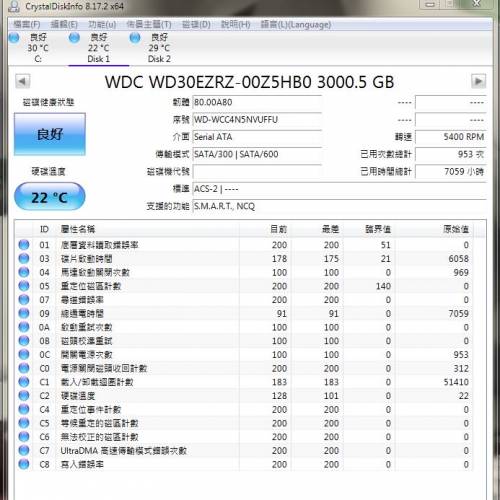500x500 pixels.
Task: Open the 檔案(F) menu
Action: (27, 24)
